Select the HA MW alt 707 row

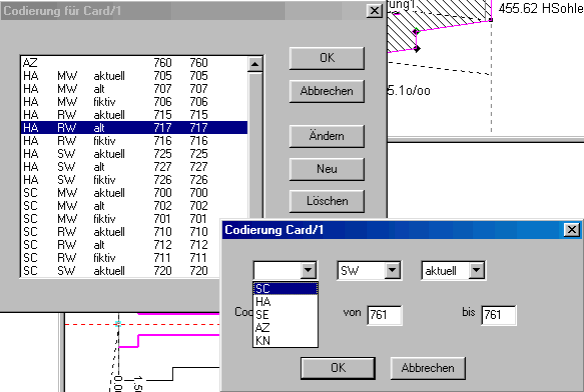(x=134, y=89)
